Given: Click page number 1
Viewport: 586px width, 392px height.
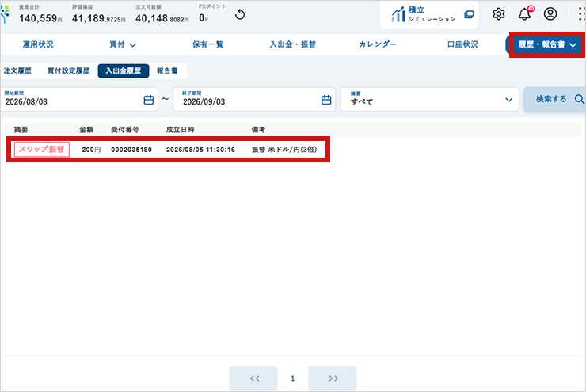Looking at the screenshot, I should (293, 379).
